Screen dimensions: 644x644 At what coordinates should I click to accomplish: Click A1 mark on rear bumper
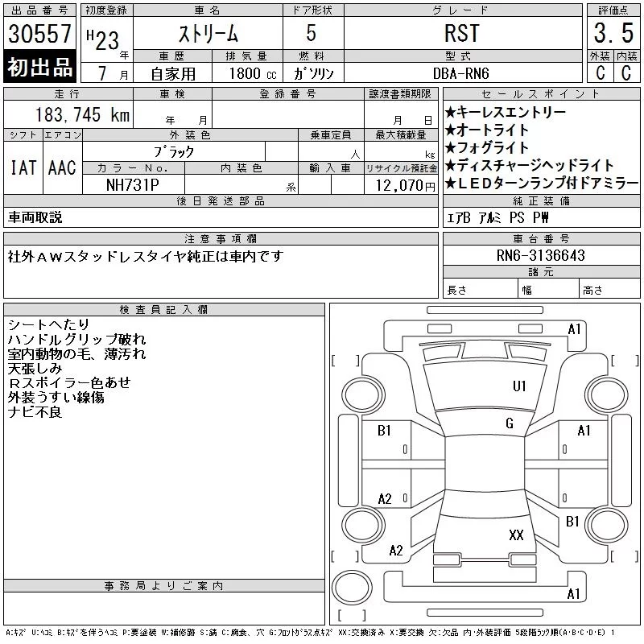click(573, 593)
